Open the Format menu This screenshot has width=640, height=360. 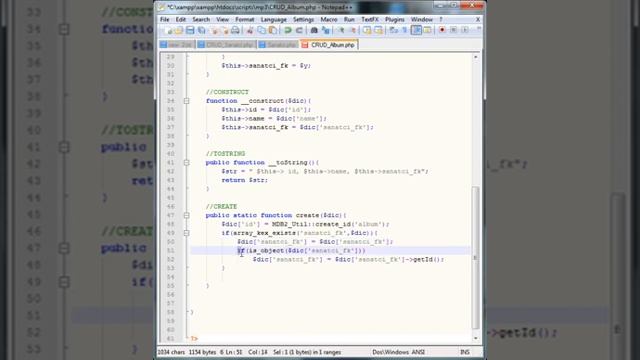244,20
